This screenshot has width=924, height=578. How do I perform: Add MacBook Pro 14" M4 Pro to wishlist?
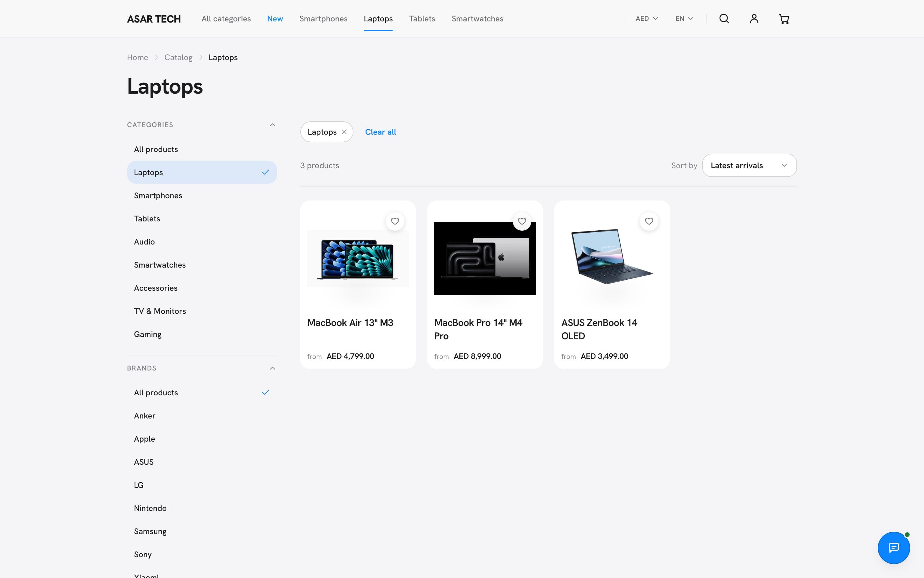tap(522, 221)
